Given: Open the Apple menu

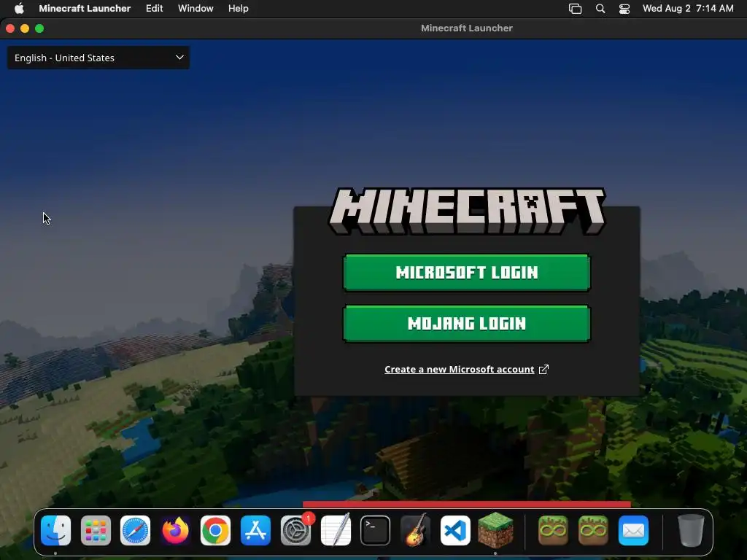Looking at the screenshot, I should coord(19,9).
